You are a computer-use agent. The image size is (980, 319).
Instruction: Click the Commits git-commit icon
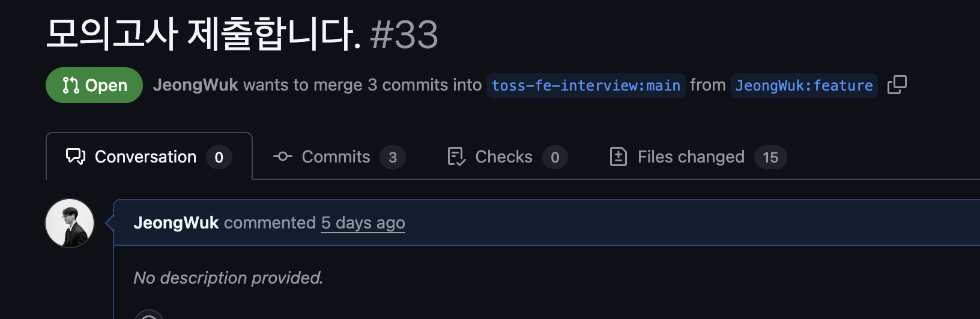[283, 157]
